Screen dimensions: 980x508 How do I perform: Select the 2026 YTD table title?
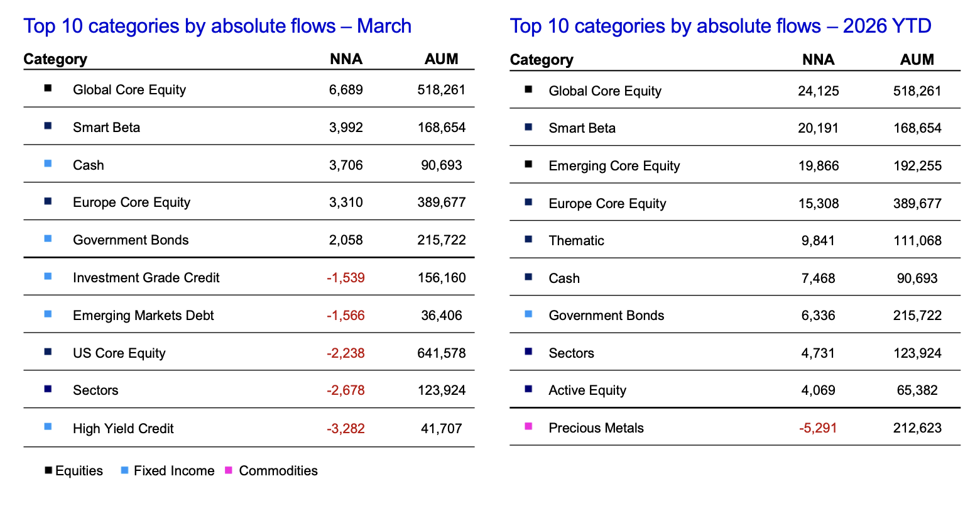721,26
